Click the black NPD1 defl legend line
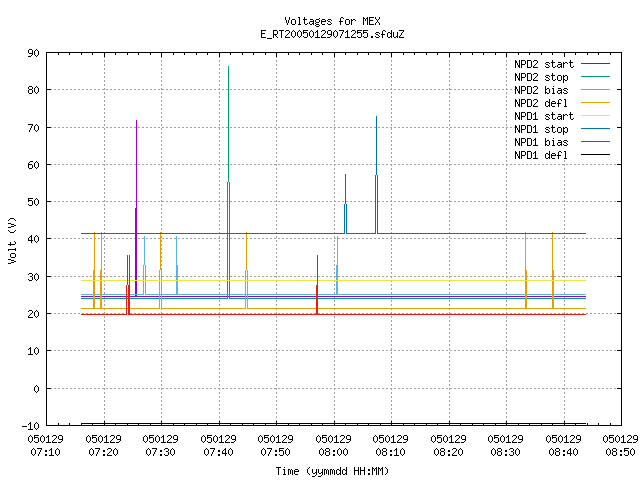Screen dimensions: 640x480 click(x=595, y=155)
